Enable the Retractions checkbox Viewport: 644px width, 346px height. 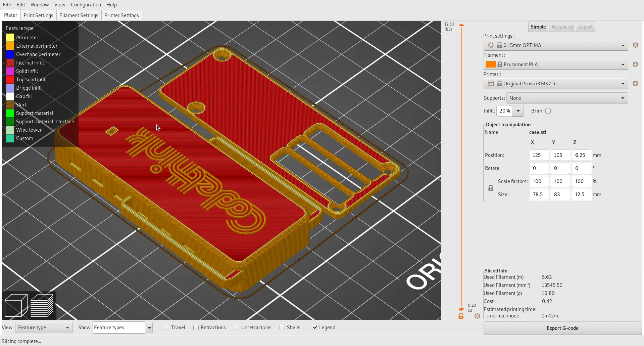pyautogui.click(x=196, y=328)
